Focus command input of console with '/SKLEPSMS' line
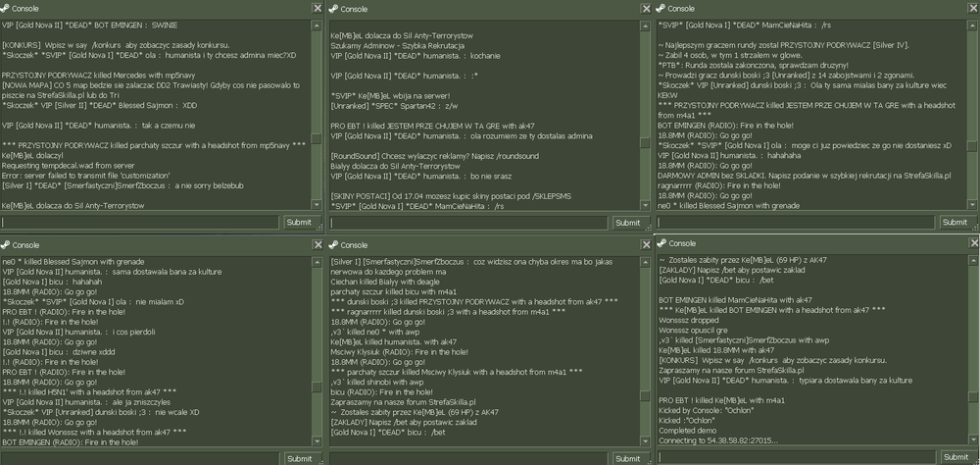 (x=468, y=223)
